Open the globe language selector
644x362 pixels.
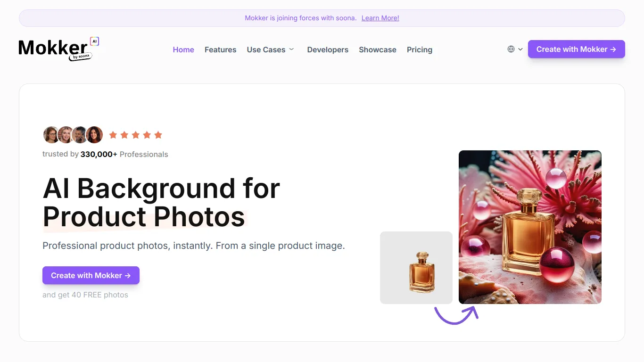(511, 49)
